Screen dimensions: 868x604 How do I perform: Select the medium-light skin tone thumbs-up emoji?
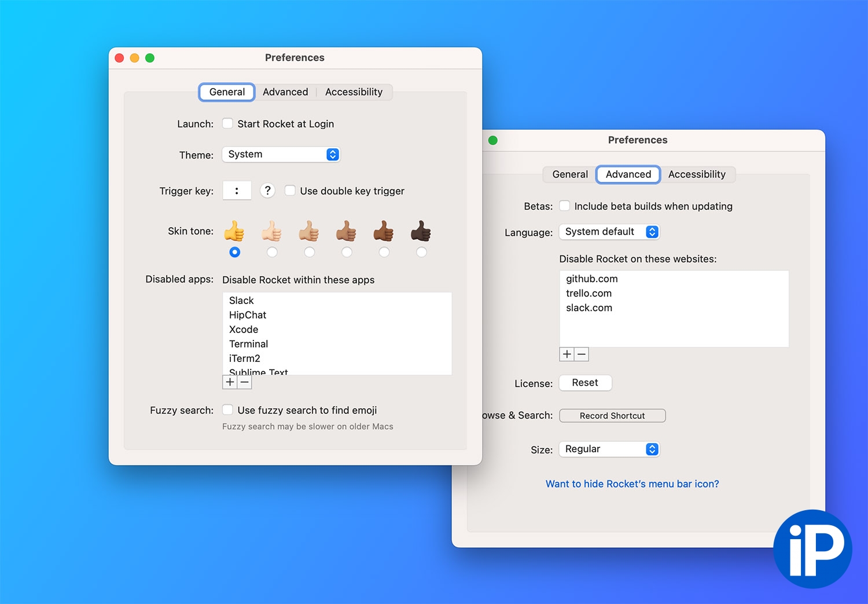309,231
